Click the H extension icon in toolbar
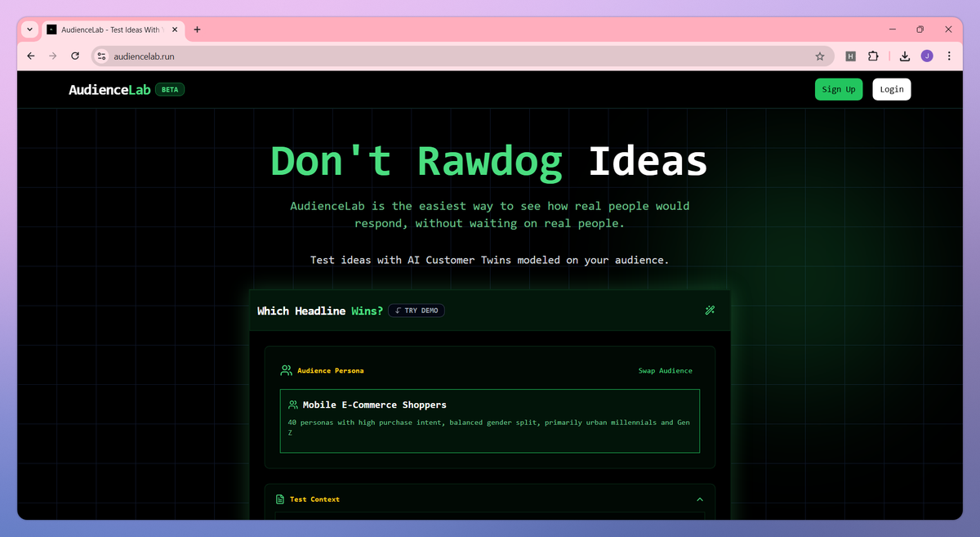The width and height of the screenshot is (980, 537). pos(850,56)
